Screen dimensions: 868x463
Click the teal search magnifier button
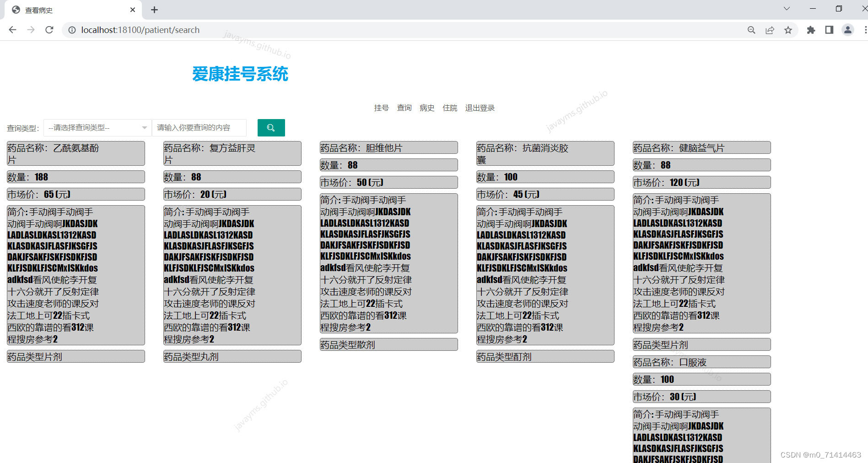coord(271,128)
